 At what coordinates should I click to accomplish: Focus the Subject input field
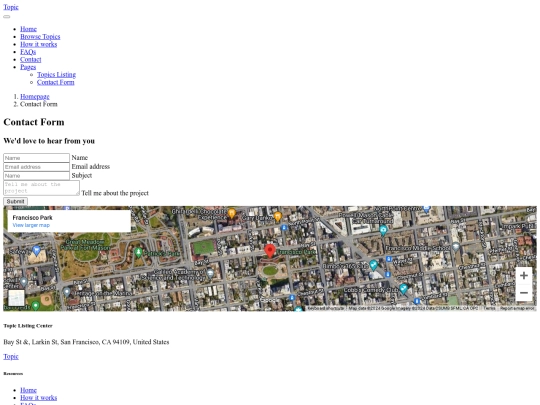(37, 176)
